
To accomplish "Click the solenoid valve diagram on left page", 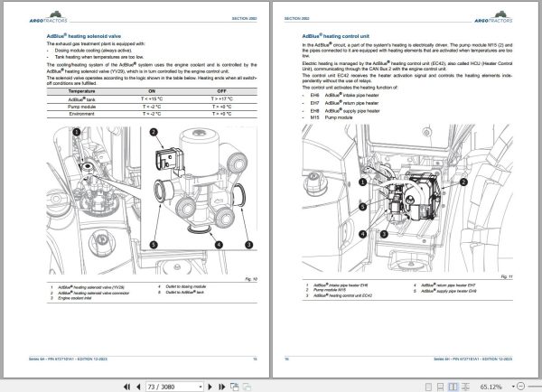I will [152, 201].
